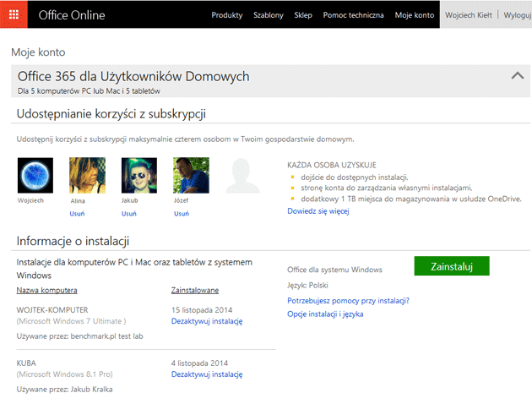Click Wojciech's globe profile picture

[x=35, y=175]
